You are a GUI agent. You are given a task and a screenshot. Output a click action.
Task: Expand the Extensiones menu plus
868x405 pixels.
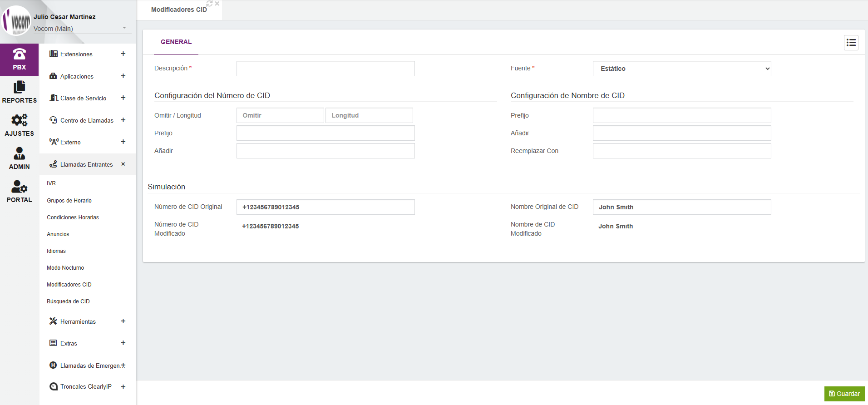[123, 54]
